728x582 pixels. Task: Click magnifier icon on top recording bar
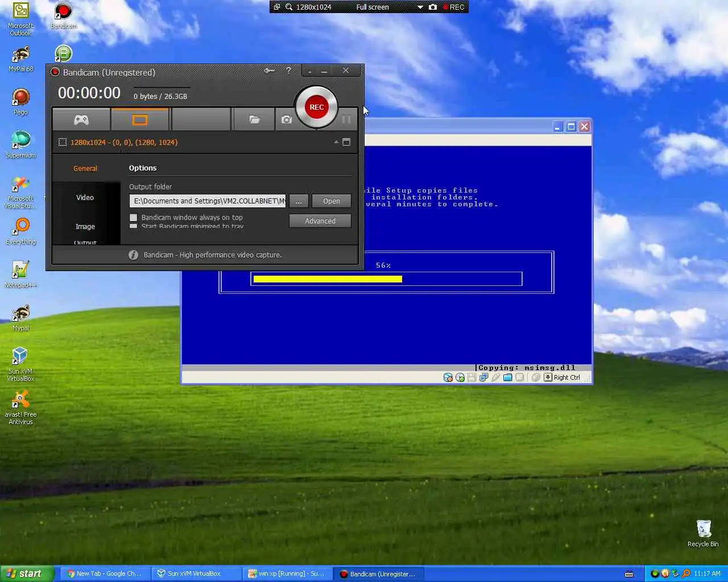point(289,7)
